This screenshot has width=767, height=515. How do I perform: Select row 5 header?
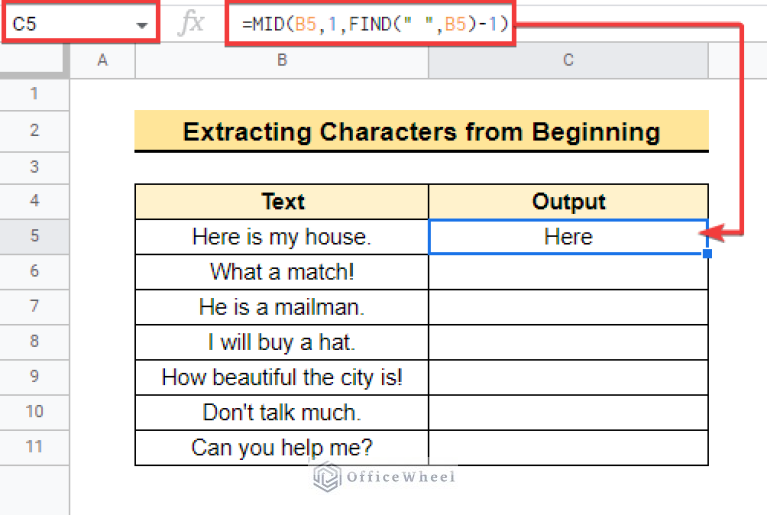click(34, 236)
